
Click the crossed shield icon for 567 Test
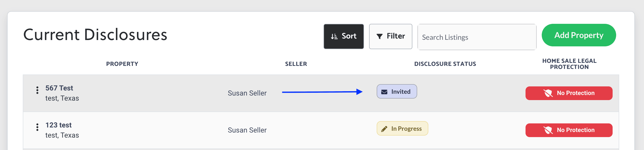(548, 93)
